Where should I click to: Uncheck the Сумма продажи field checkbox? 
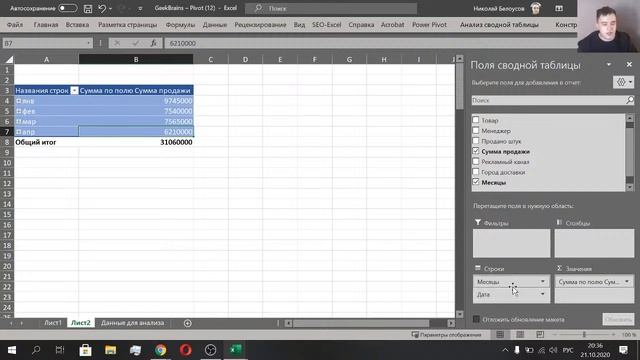tap(476, 151)
